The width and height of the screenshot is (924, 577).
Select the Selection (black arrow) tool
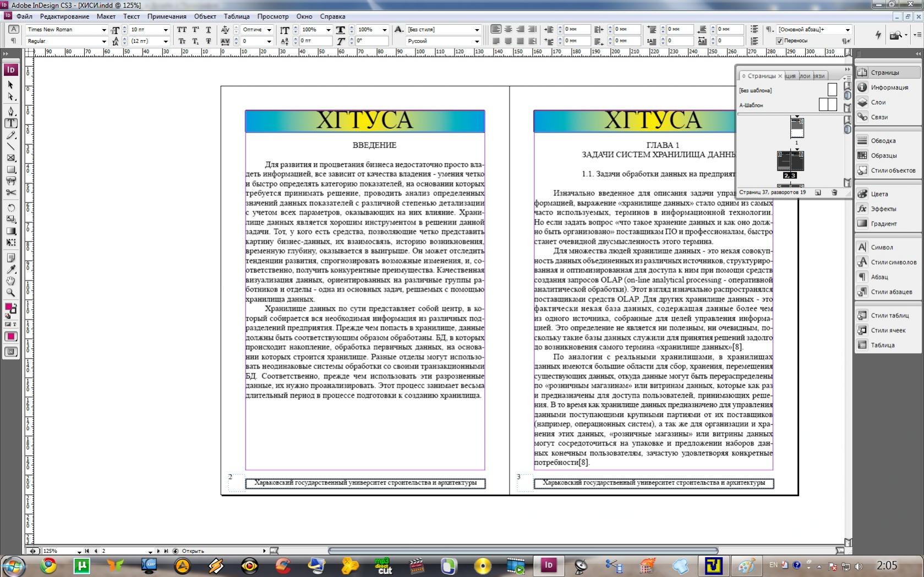[x=10, y=85]
